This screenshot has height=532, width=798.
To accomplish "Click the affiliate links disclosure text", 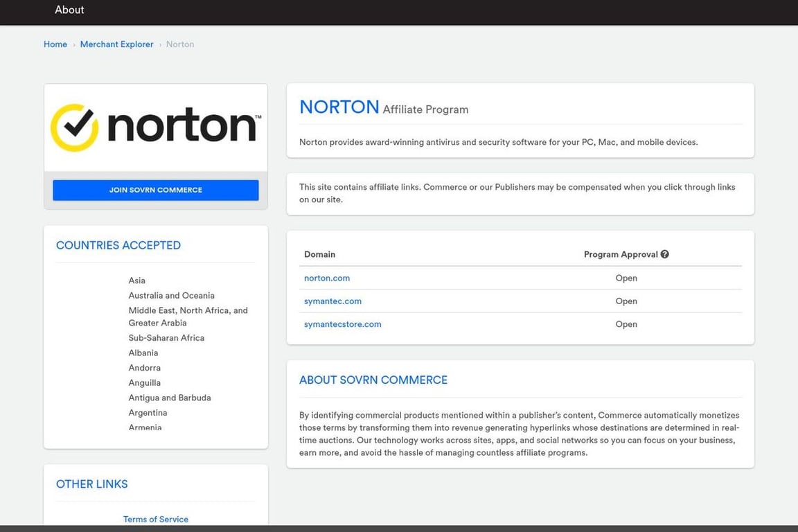I will click(517, 193).
